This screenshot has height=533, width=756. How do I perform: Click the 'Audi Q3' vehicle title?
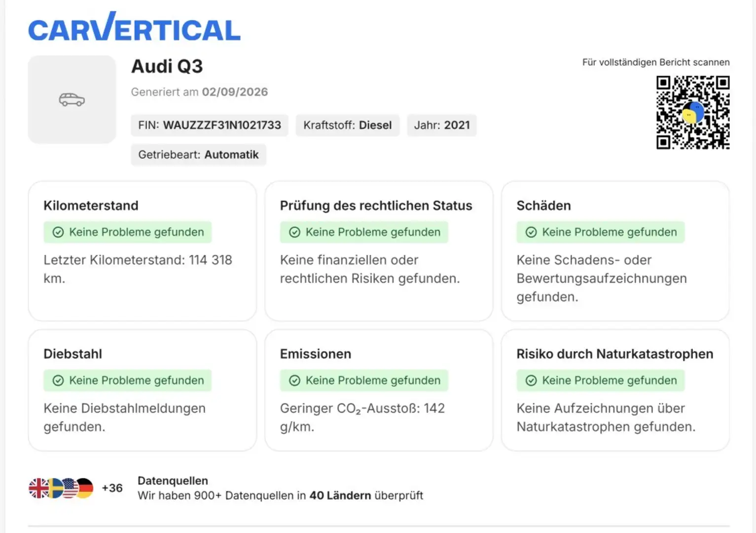click(x=167, y=67)
